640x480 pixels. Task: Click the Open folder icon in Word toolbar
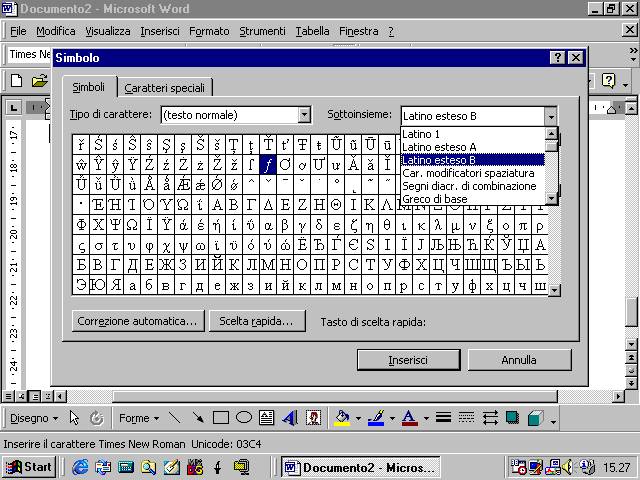[40, 80]
